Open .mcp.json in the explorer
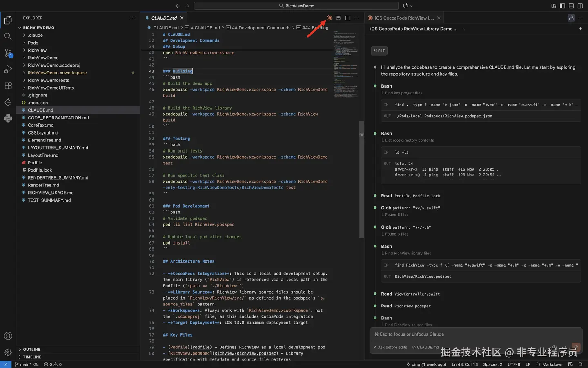The image size is (588, 368). pyautogui.click(x=78, y=103)
